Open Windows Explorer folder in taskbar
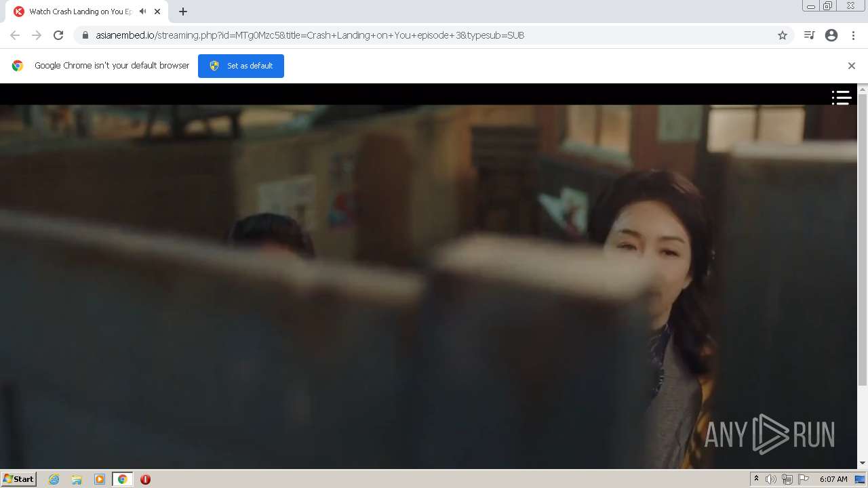868x488 pixels. 77,479
